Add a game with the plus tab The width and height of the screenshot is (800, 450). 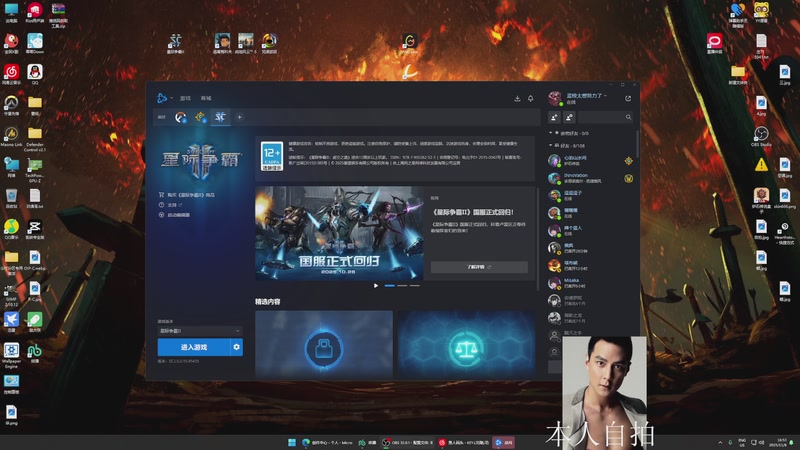tap(239, 117)
